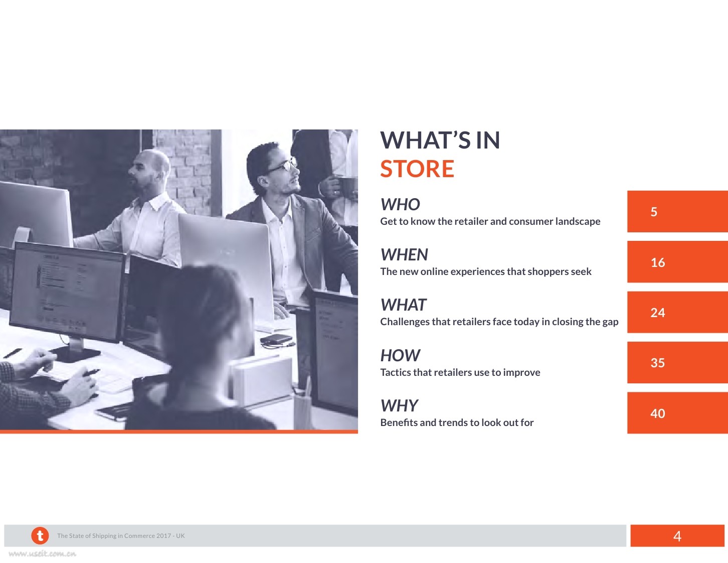Click 'Benefits and trends to look out for'
This screenshot has width=728, height=563.
pos(457,423)
